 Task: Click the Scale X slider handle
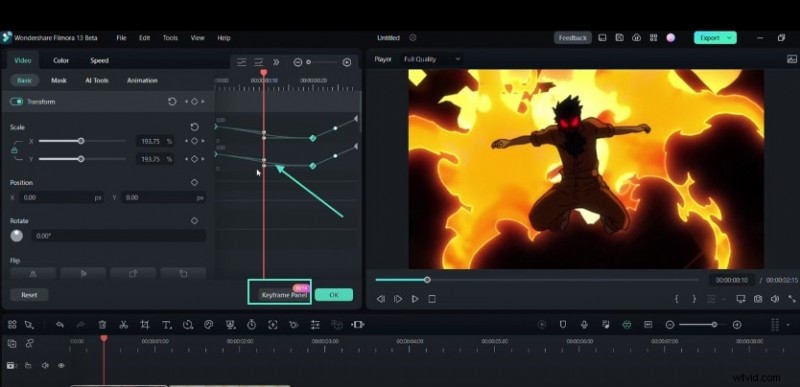coord(81,141)
